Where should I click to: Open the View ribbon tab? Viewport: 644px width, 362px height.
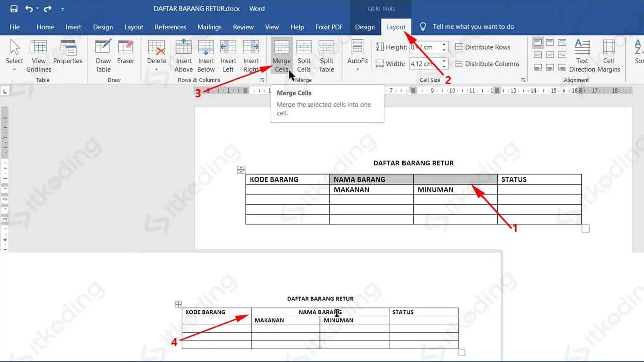click(x=272, y=27)
